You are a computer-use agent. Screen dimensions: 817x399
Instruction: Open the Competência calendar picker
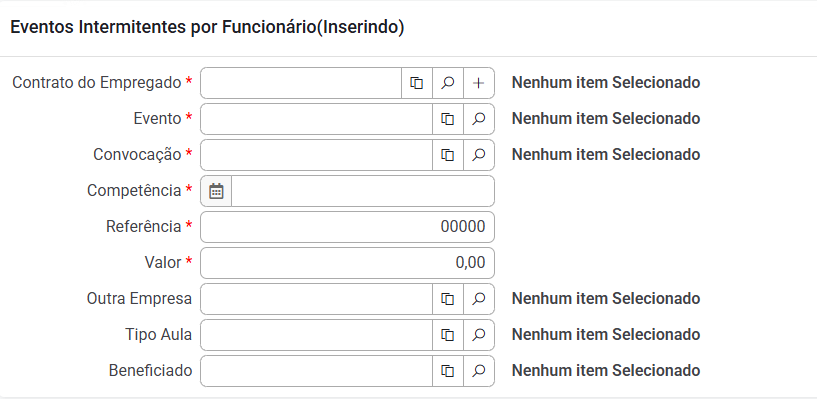[216, 191]
